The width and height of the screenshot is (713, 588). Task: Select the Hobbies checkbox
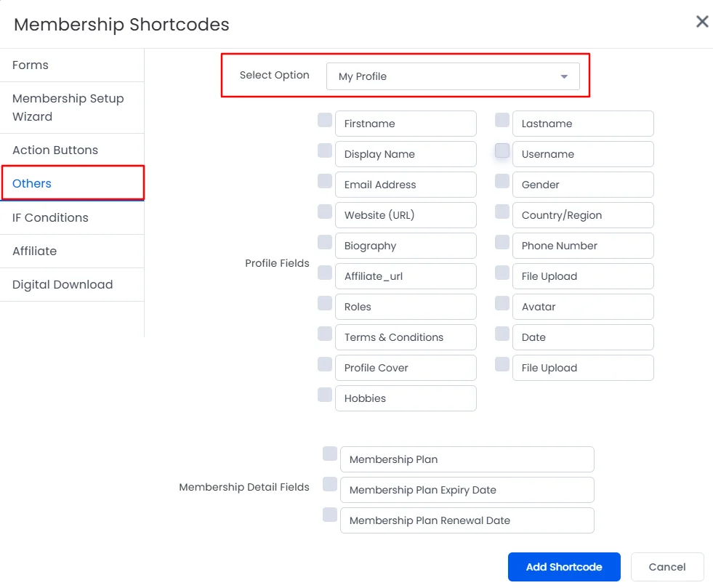pyautogui.click(x=325, y=395)
